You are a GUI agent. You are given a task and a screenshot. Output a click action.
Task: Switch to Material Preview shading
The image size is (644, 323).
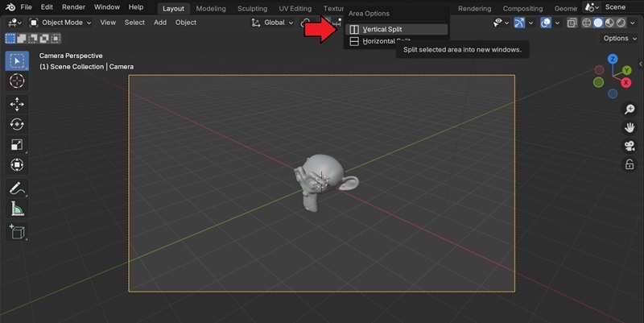click(609, 23)
